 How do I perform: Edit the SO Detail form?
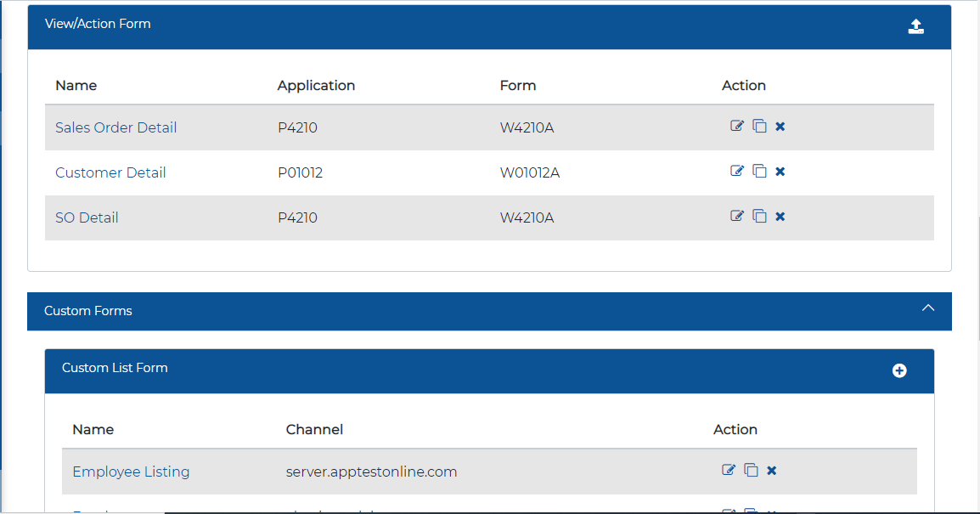737,216
